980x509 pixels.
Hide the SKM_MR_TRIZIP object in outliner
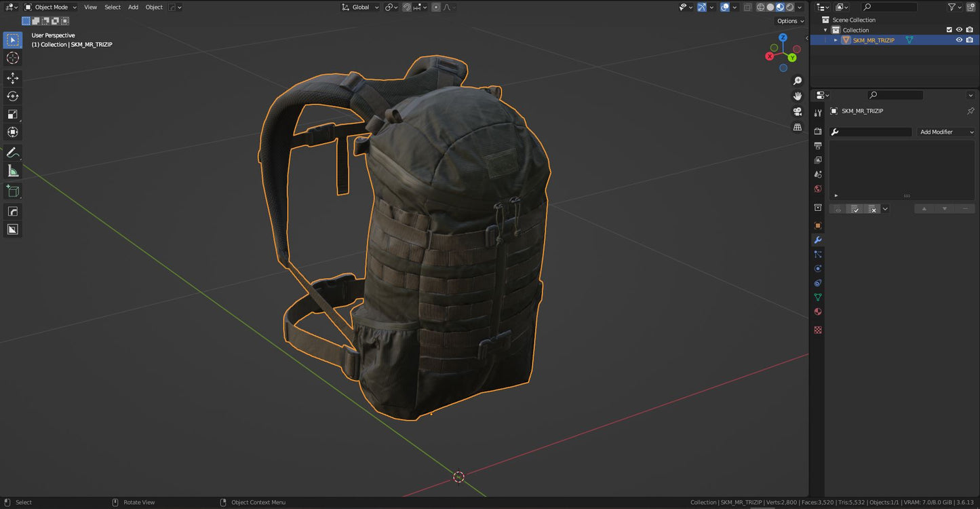(958, 40)
